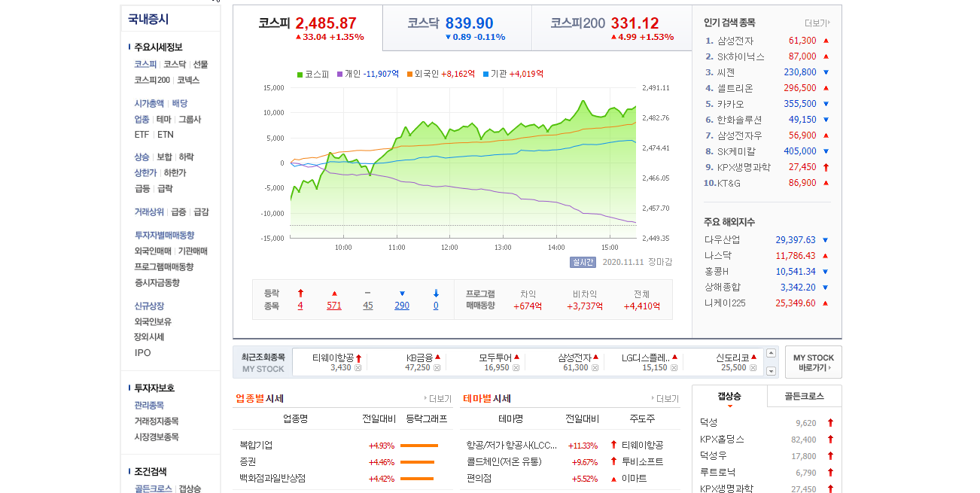
Task: Open 이마트 leading stock for 편의점 theme
Action: click(634, 479)
